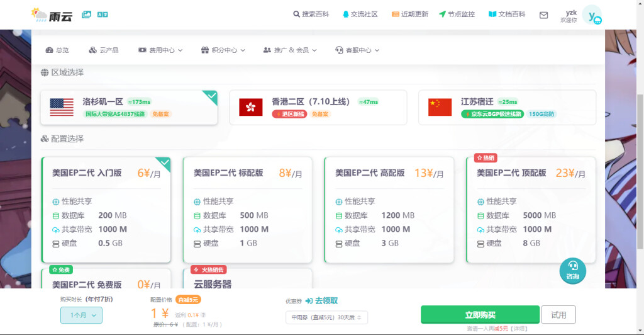Open the image gallery icon beside logo
This screenshot has width=644, height=335.
pyautogui.click(x=86, y=14)
